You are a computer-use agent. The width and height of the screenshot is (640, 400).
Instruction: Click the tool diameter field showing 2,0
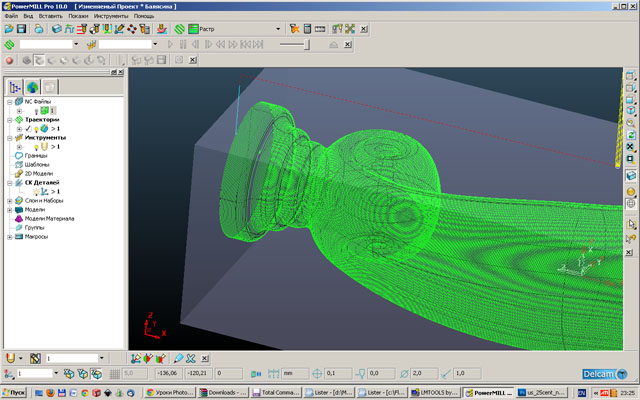(x=424, y=373)
